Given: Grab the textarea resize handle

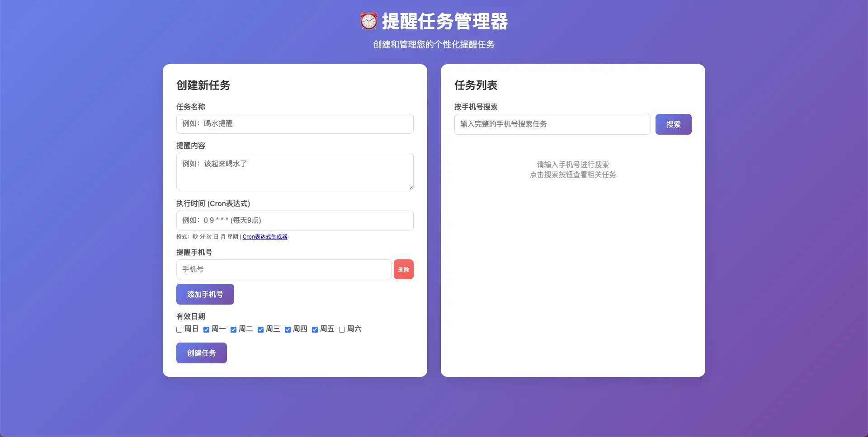Looking at the screenshot, I should tap(411, 188).
